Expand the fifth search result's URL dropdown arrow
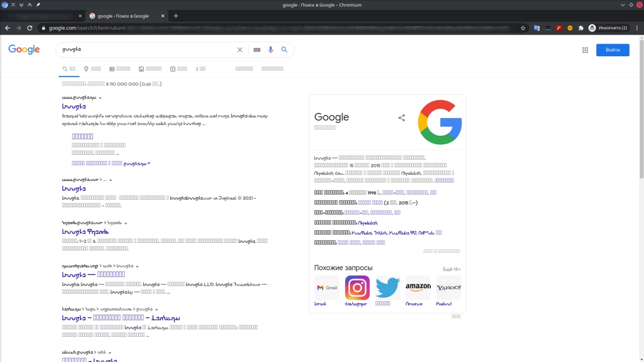Image resolution: width=644 pixels, height=362 pixels. pos(157,310)
